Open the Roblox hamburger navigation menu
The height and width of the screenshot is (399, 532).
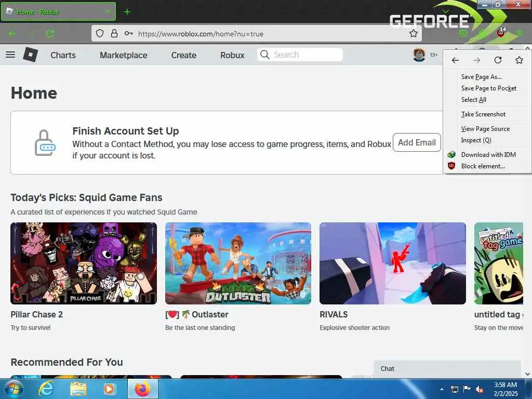[10, 55]
